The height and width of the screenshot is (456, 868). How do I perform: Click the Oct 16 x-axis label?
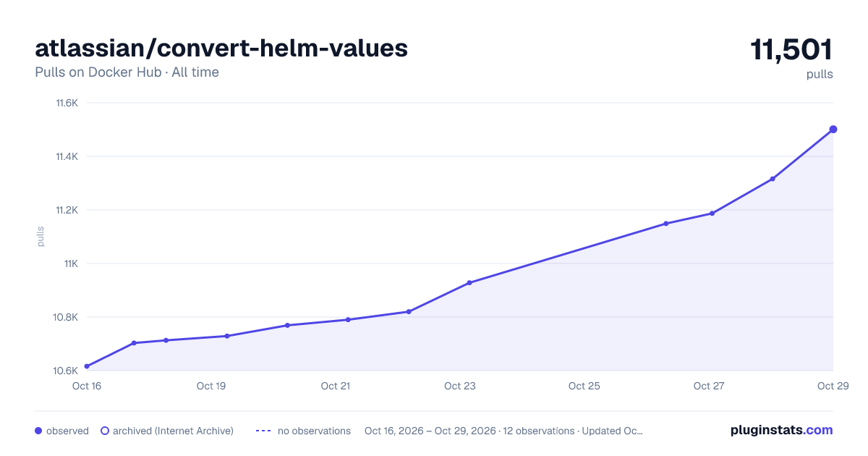[x=87, y=386]
